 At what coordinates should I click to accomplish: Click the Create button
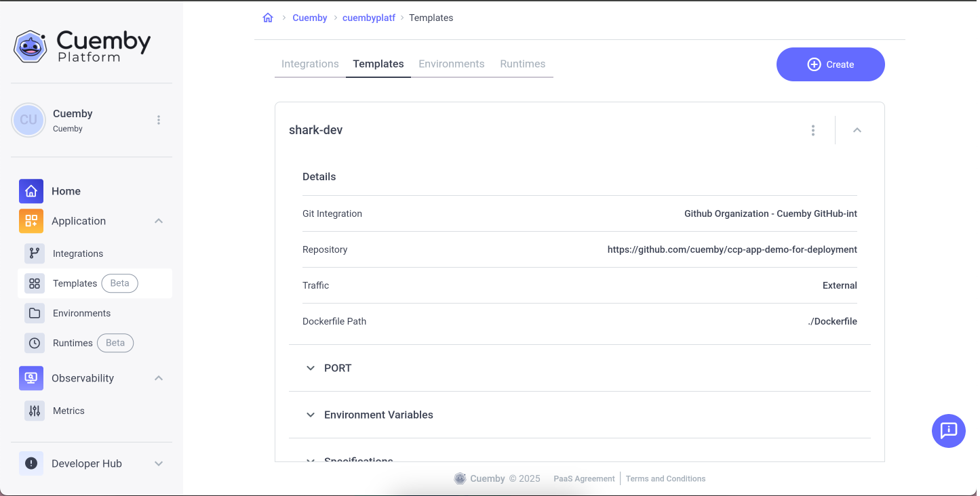(830, 64)
